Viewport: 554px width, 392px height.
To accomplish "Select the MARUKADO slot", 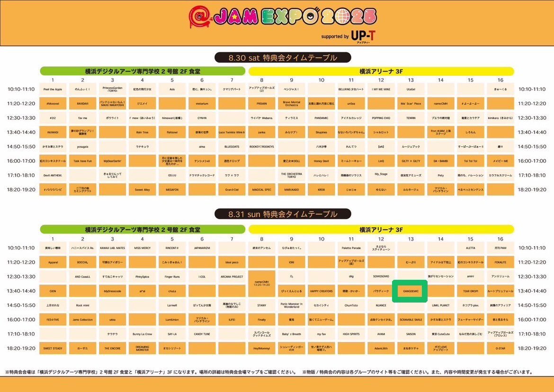I will (x=292, y=190).
